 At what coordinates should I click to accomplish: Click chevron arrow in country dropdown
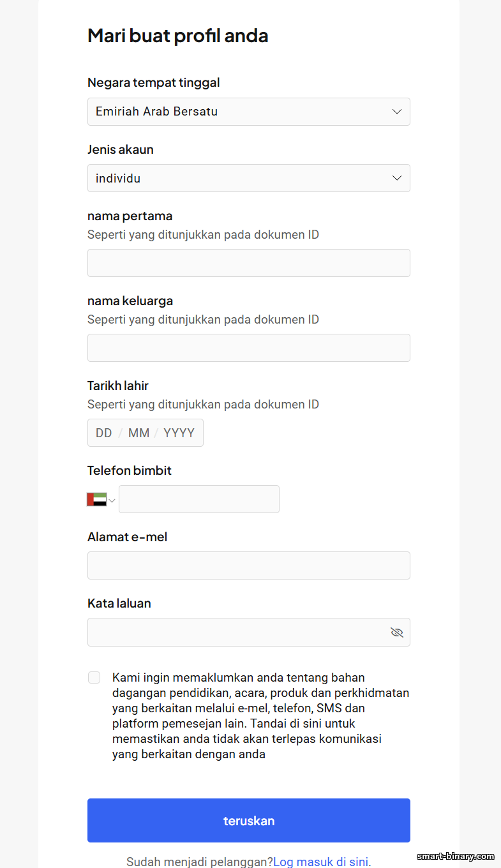[397, 112]
